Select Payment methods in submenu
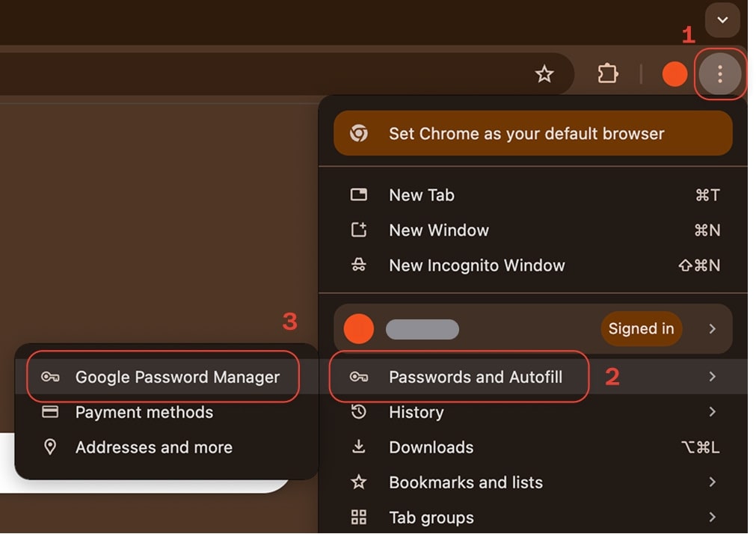 click(x=166, y=412)
